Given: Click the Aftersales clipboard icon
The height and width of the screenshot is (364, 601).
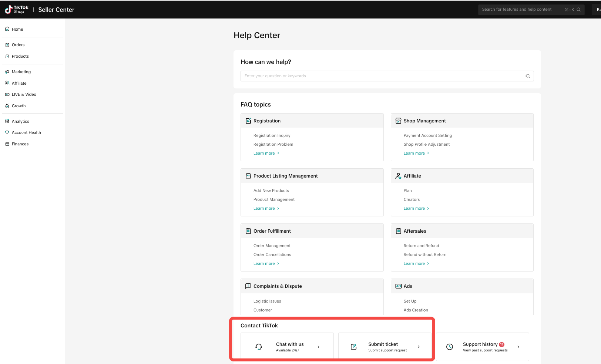Looking at the screenshot, I should 398,231.
